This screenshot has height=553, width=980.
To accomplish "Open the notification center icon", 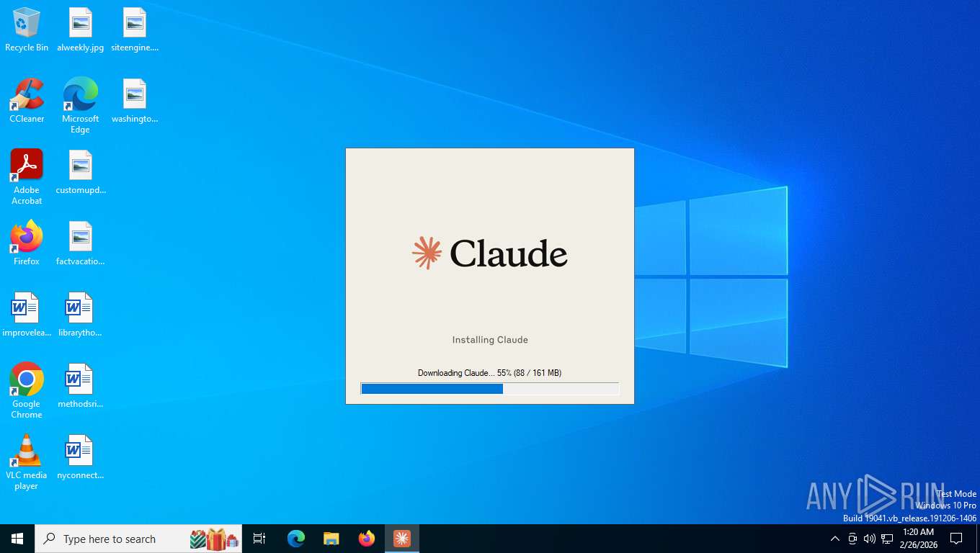I will 956,539.
